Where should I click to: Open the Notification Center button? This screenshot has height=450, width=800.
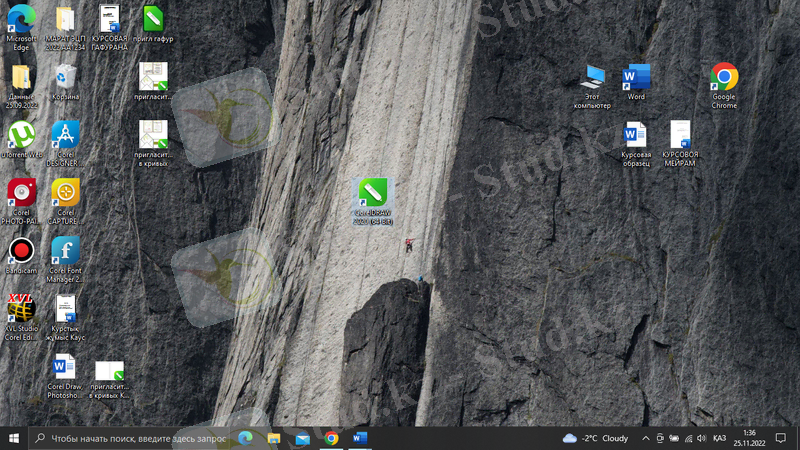point(782,438)
